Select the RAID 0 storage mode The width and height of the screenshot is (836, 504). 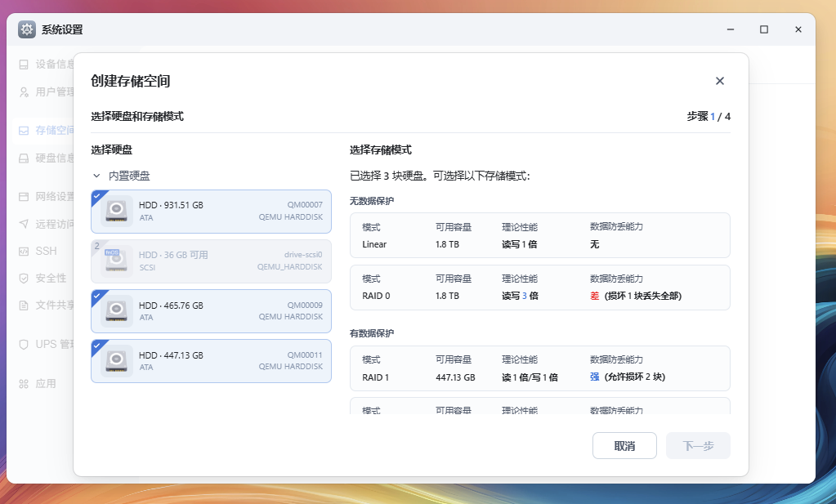(x=539, y=288)
